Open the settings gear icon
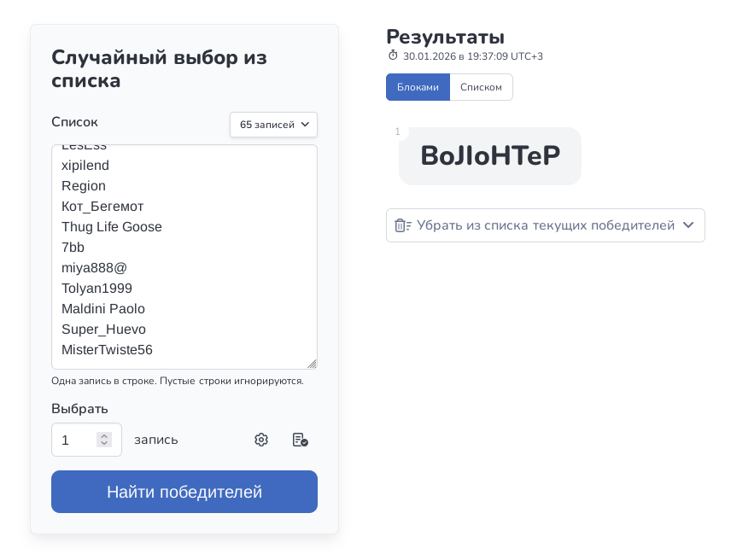Viewport: 731px width, 560px height. (x=261, y=440)
